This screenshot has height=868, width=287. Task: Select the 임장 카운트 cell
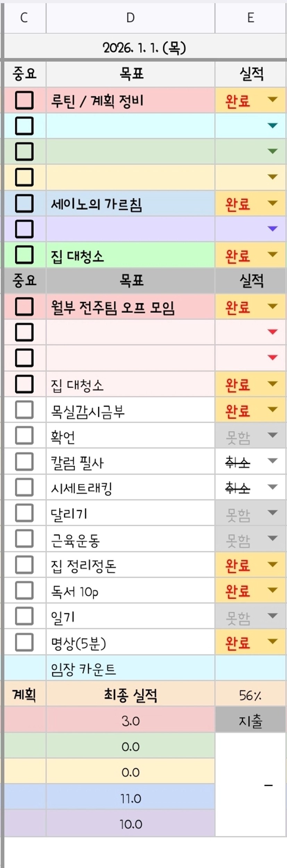coord(130,668)
